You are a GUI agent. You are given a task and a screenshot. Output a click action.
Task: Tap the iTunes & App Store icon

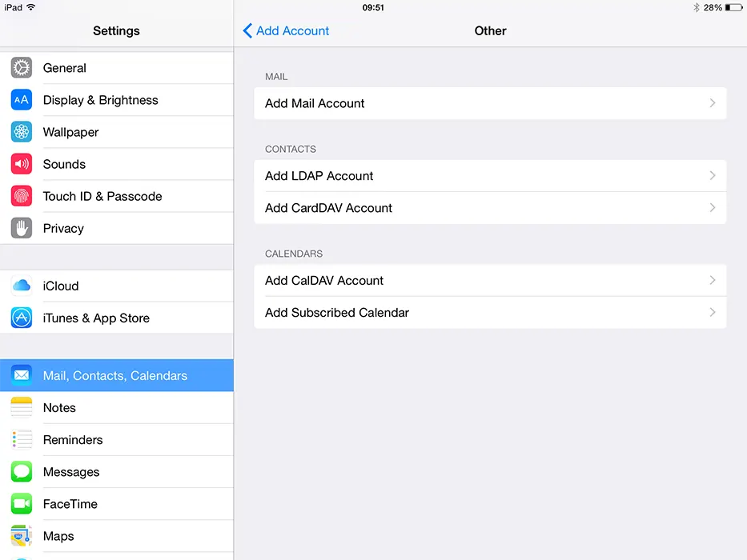coord(22,318)
